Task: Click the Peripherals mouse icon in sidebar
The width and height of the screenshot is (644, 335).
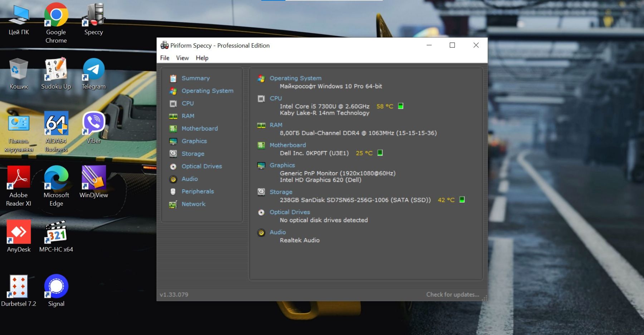Action: pyautogui.click(x=173, y=191)
